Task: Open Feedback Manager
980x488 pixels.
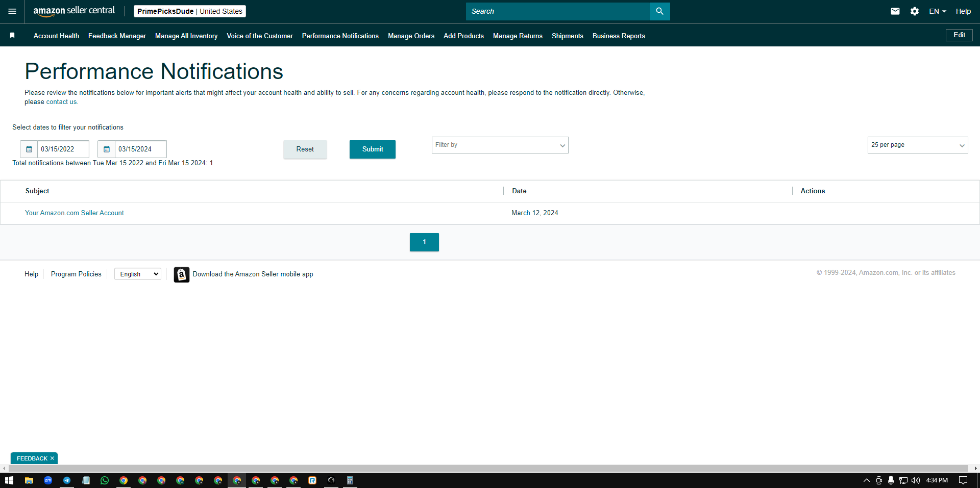Action: [117, 36]
